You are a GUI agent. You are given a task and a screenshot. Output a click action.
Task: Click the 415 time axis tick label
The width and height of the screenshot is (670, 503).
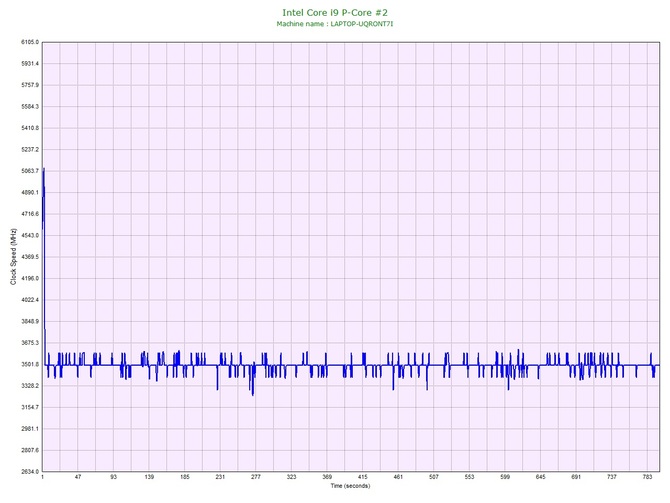pyautogui.click(x=362, y=477)
